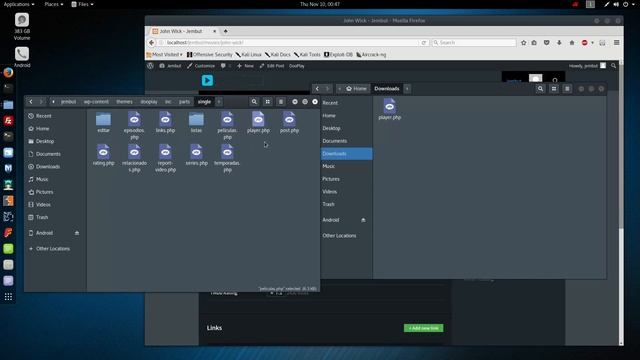The height and width of the screenshot is (360, 640).
Task: Click the Firefox back button
Action: (x=151, y=42)
